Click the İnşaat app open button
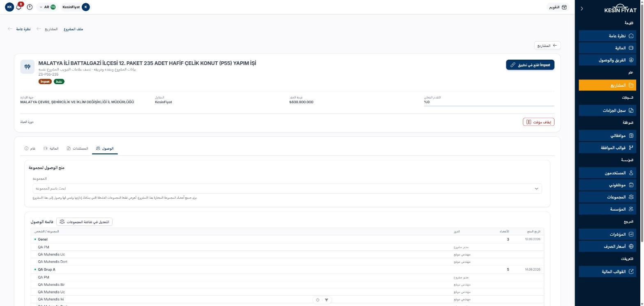Viewport: 644px width, 306px height. [x=530, y=65]
